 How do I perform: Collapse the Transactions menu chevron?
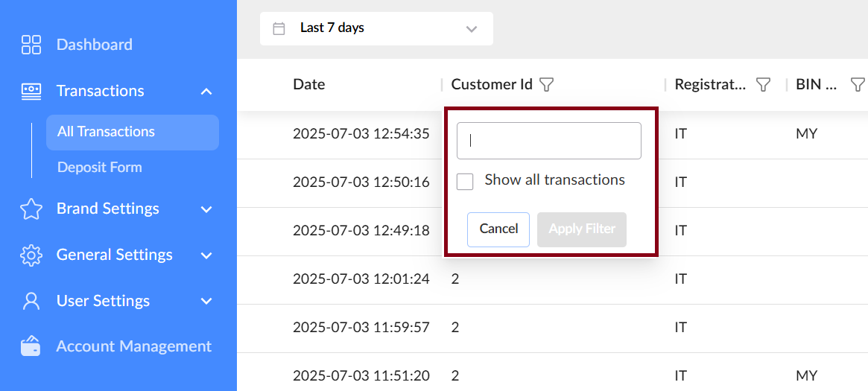[206, 92]
